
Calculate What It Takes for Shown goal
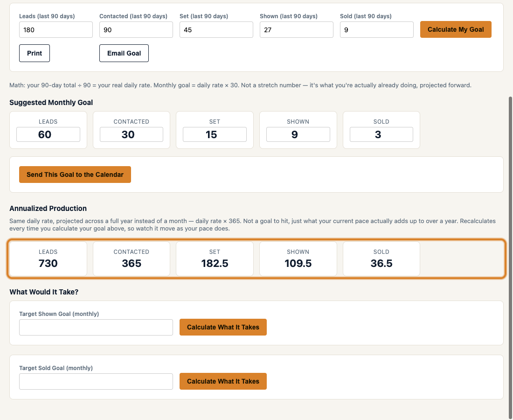tap(223, 327)
